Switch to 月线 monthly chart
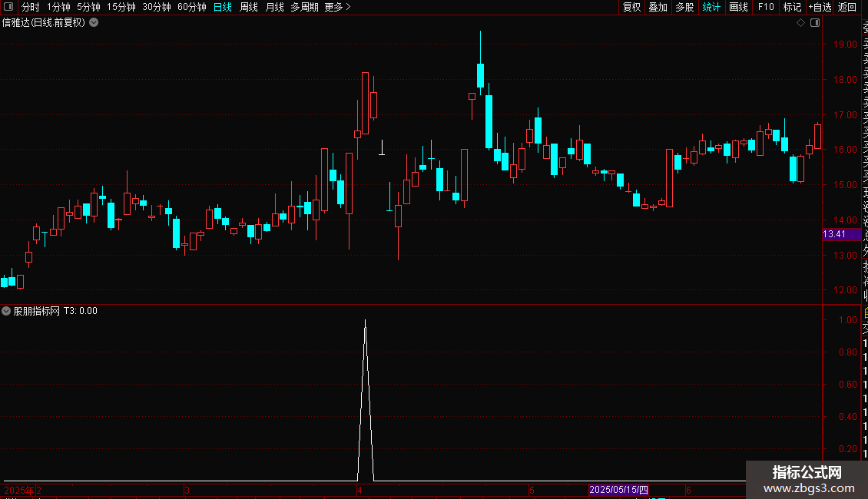The image size is (868, 499). coord(274,7)
